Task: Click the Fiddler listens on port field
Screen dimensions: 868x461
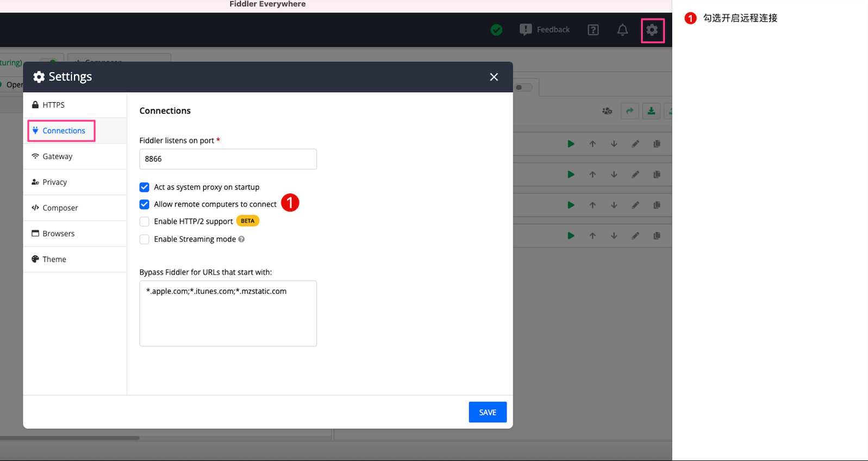Action: pos(228,159)
